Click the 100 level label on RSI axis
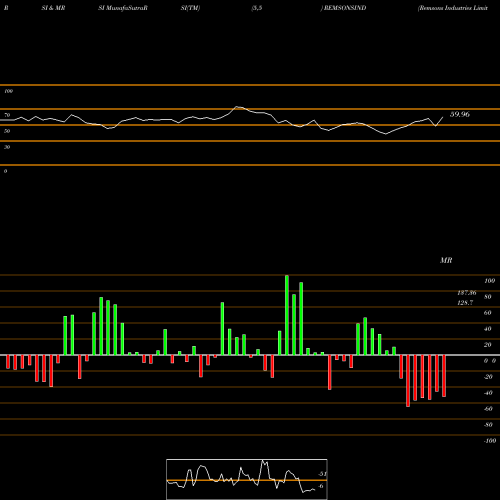 pyautogui.click(x=8, y=91)
